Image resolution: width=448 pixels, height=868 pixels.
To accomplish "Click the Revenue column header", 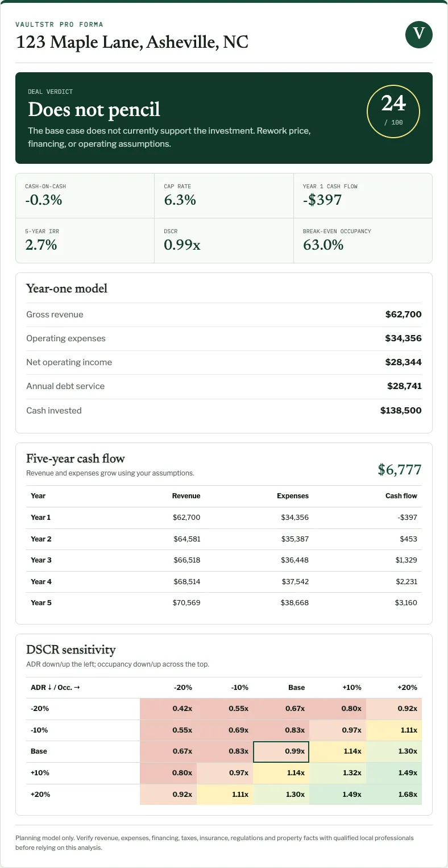I will (x=186, y=496).
